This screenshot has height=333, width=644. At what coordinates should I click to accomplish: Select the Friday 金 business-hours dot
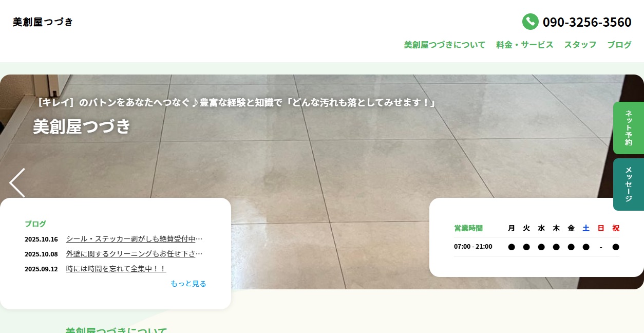(x=571, y=247)
